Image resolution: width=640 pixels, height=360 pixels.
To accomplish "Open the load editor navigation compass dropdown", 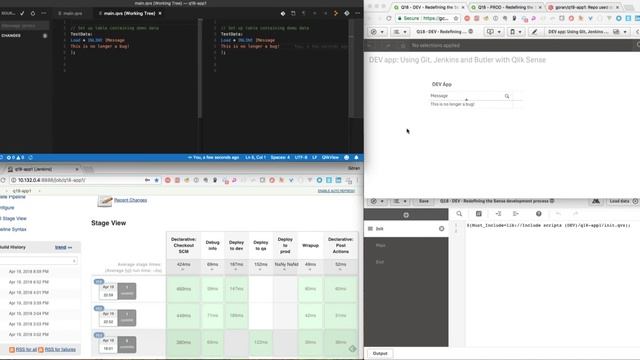I will click(377, 201).
